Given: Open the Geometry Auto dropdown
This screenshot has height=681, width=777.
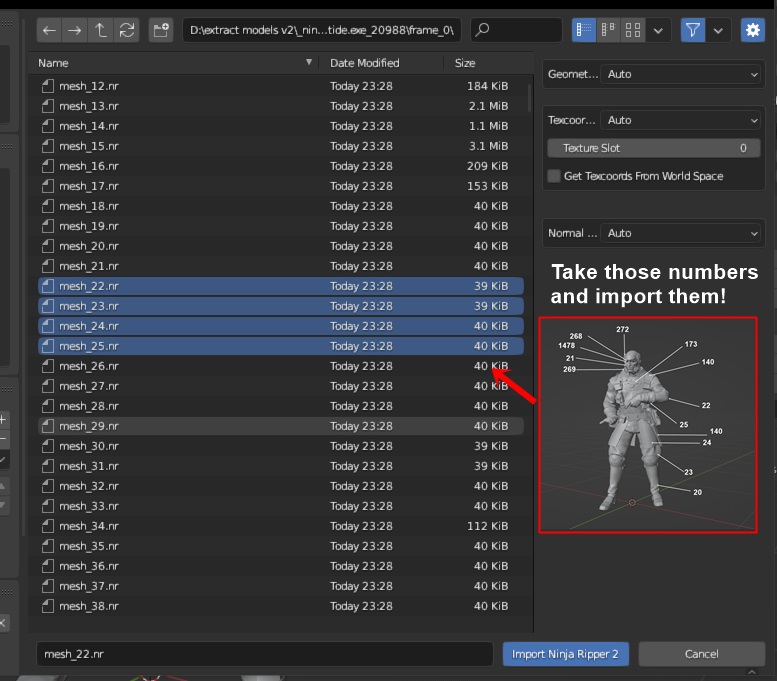Looking at the screenshot, I should (x=683, y=74).
